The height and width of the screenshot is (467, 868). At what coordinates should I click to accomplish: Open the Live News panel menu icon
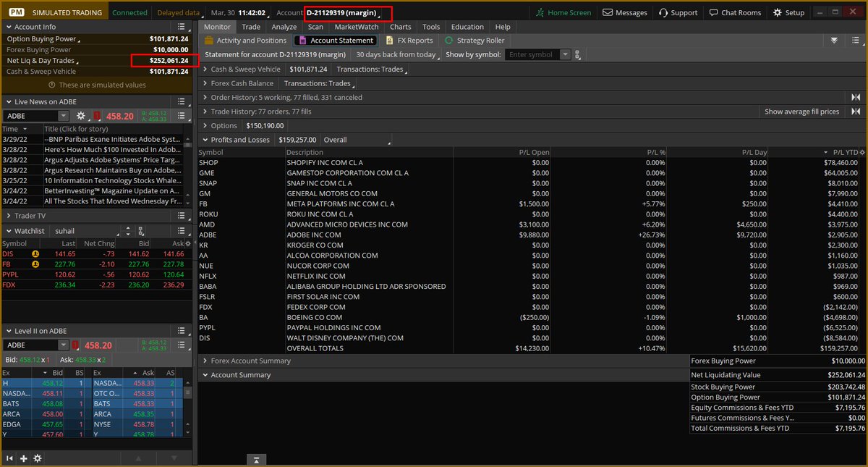coord(183,102)
